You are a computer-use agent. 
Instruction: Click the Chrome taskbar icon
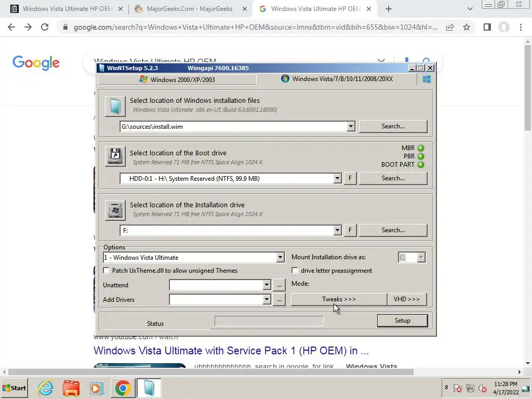tap(123, 388)
